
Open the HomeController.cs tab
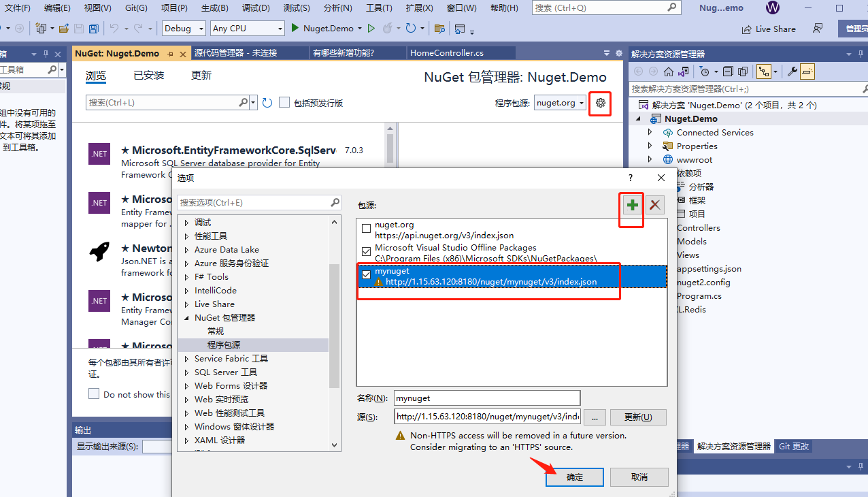[447, 53]
